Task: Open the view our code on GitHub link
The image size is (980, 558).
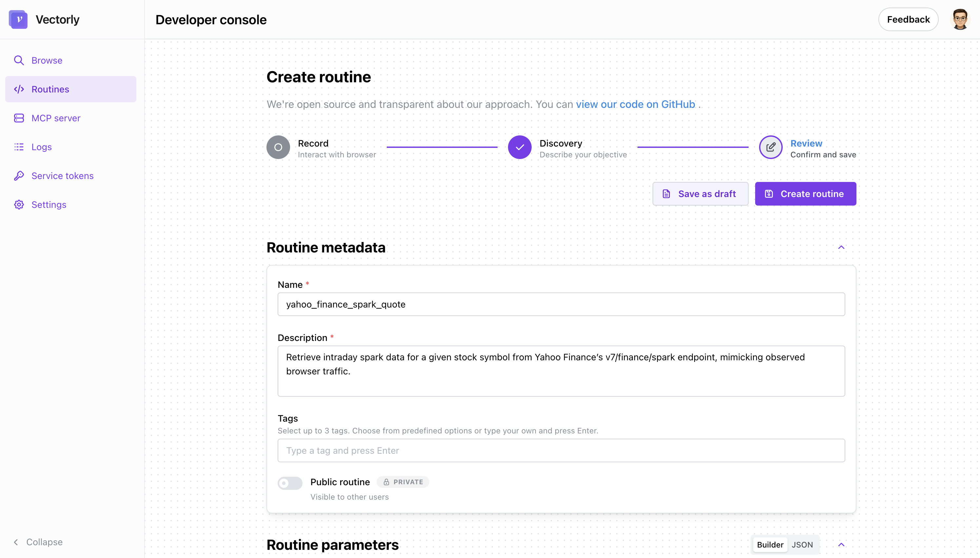Action: [635, 104]
